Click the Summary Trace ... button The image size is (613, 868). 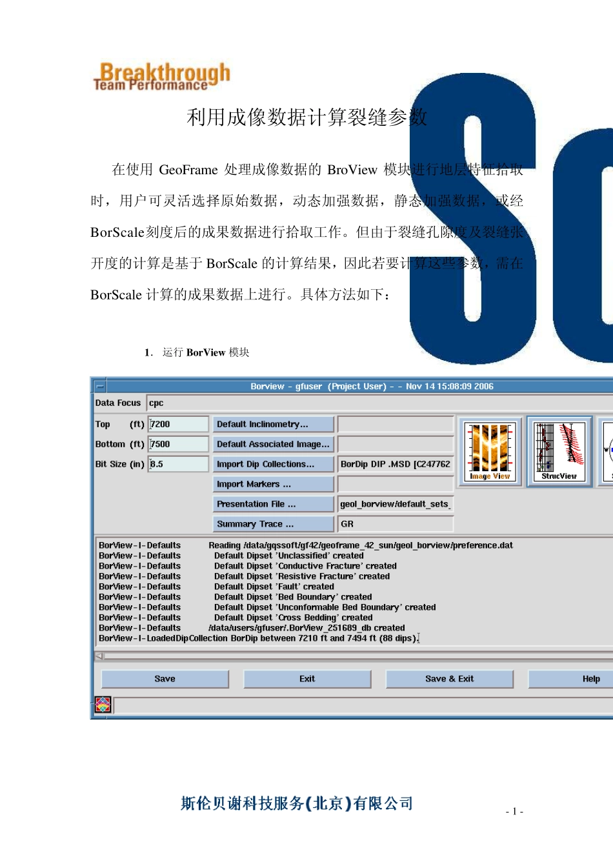pyautogui.click(x=274, y=524)
